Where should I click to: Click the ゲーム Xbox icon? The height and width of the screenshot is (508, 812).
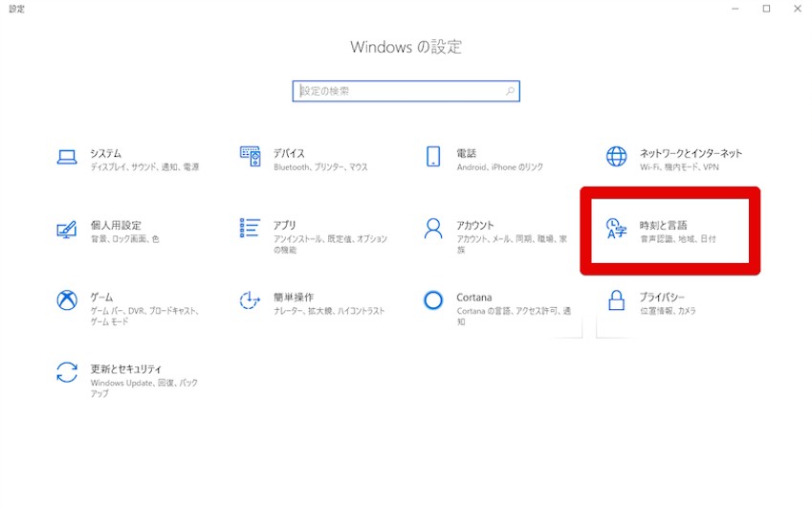click(66, 300)
